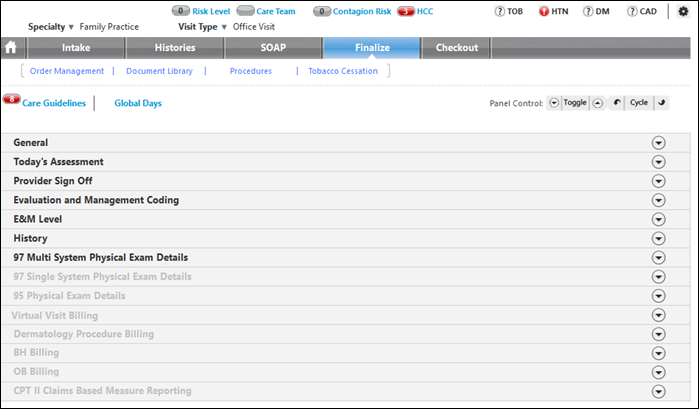Viewport: 699px width, 409px height.
Task: Expand 97 Single System Physical Exam Details
Action: (x=658, y=277)
